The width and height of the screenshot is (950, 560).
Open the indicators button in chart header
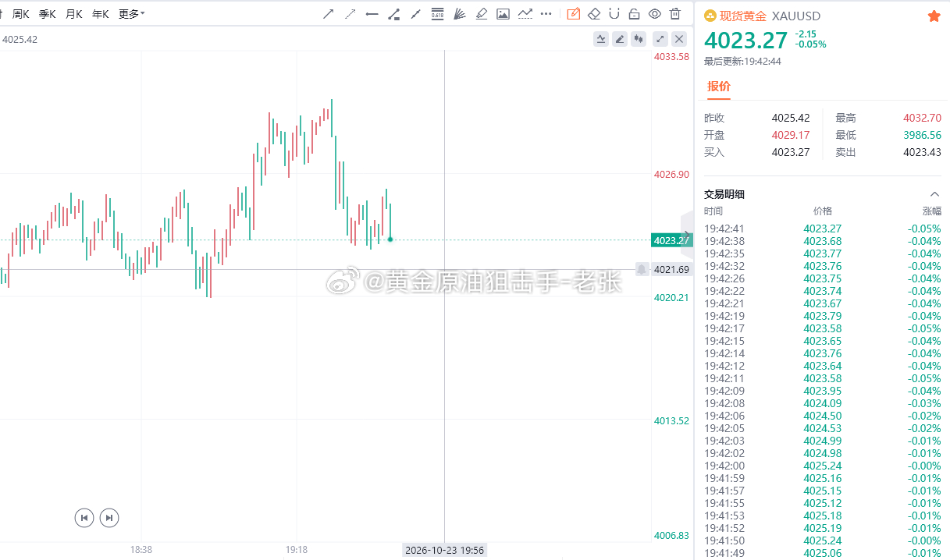point(601,38)
